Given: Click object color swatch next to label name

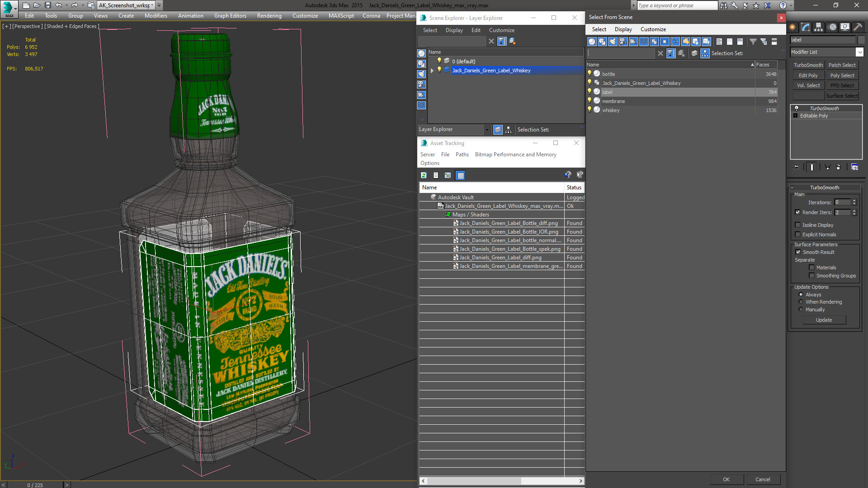Looking at the screenshot, I should pos(861,40).
